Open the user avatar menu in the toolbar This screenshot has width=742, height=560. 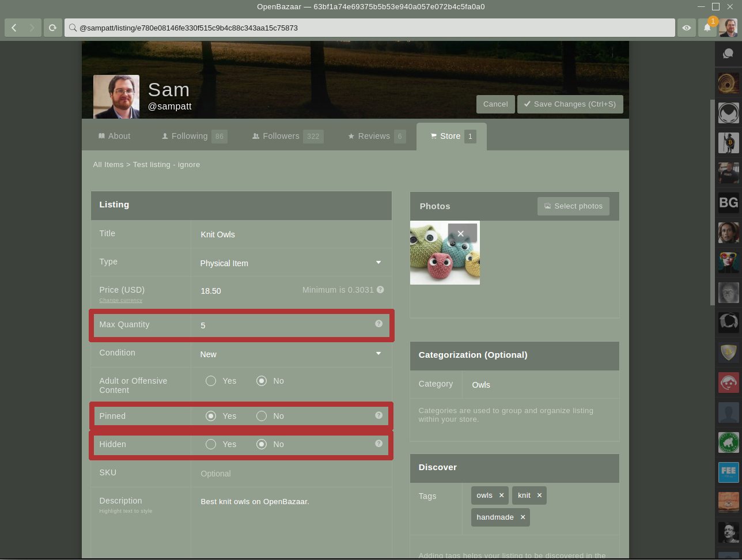(x=728, y=28)
